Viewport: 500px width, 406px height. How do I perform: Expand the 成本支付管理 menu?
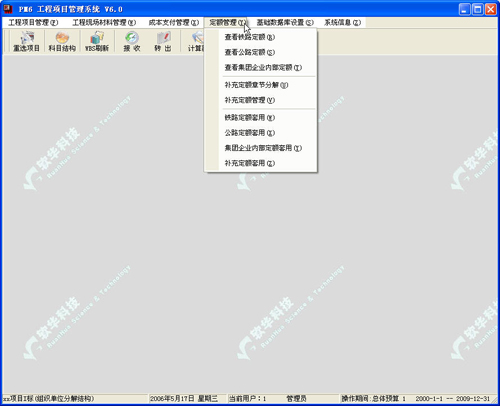[174, 22]
